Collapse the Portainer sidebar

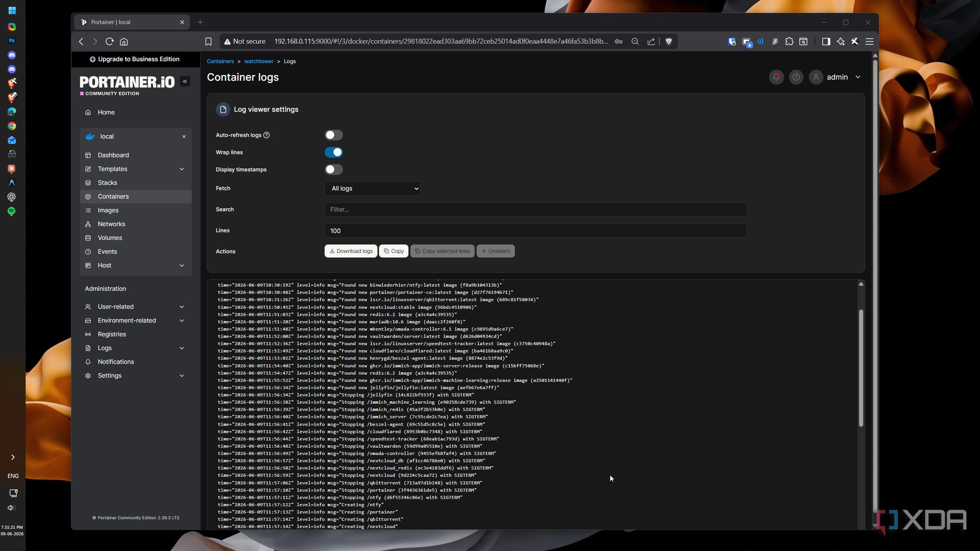click(185, 82)
